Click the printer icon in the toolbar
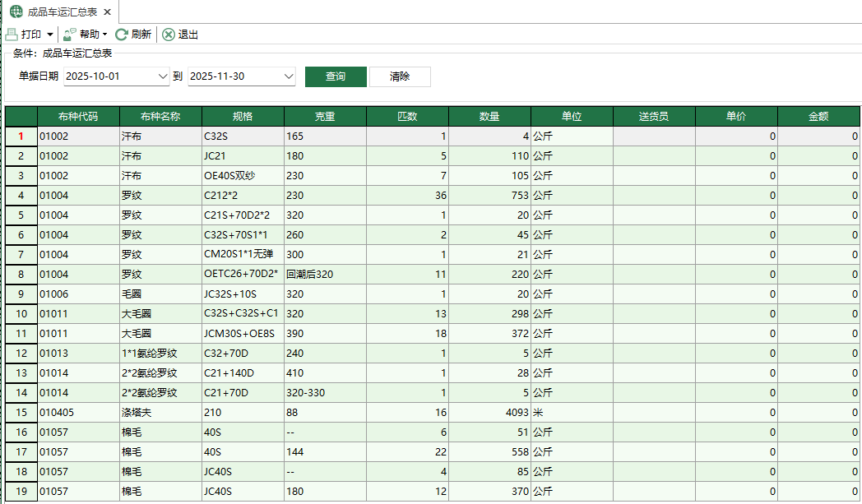862x504 pixels. [x=12, y=35]
